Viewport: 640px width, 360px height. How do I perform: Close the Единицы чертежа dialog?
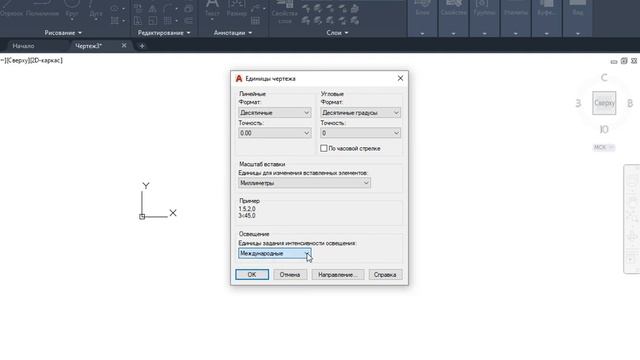point(400,78)
